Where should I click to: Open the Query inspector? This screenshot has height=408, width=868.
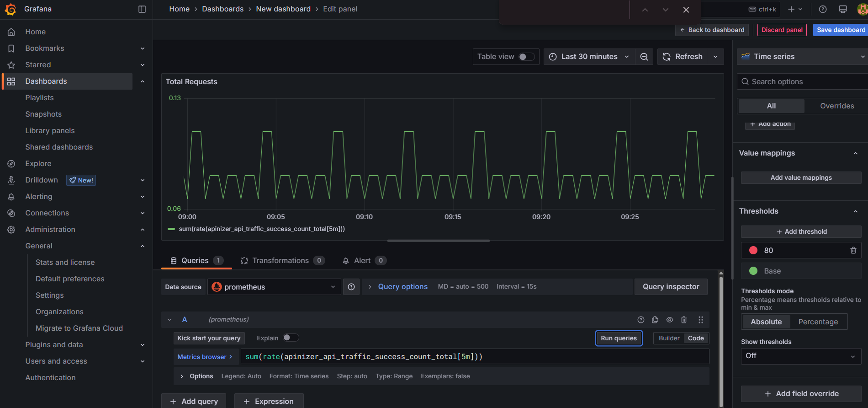point(671,287)
